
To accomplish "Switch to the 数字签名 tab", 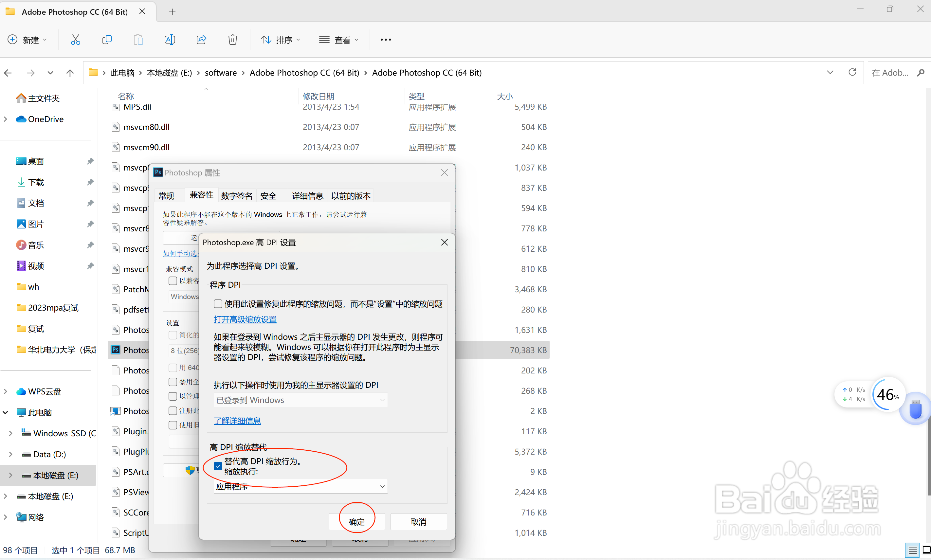I will [237, 196].
